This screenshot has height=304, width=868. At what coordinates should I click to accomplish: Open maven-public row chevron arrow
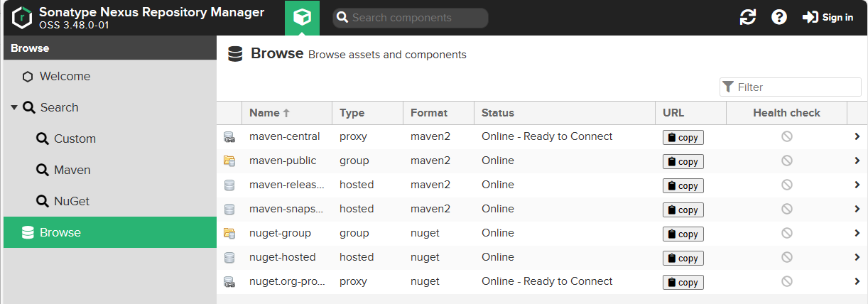click(x=857, y=161)
